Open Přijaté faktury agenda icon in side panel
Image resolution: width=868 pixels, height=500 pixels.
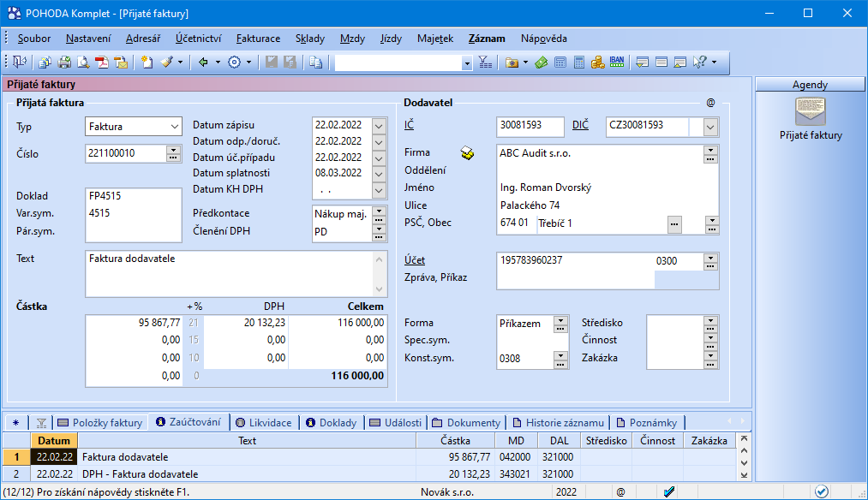coord(811,111)
